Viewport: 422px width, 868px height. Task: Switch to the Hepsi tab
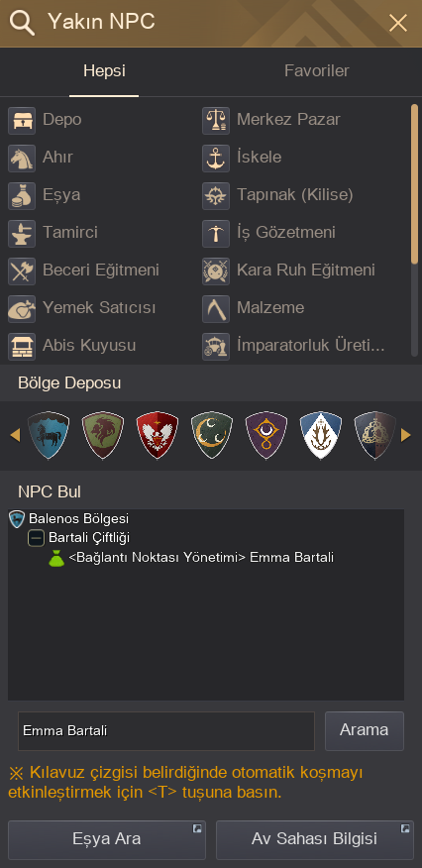pyautogui.click(x=104, y=71)
